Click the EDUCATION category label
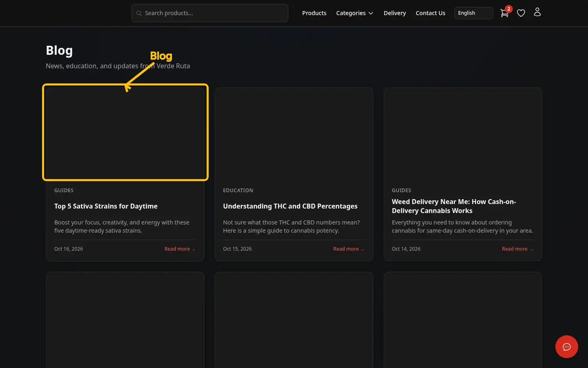 tap(238, 191)
